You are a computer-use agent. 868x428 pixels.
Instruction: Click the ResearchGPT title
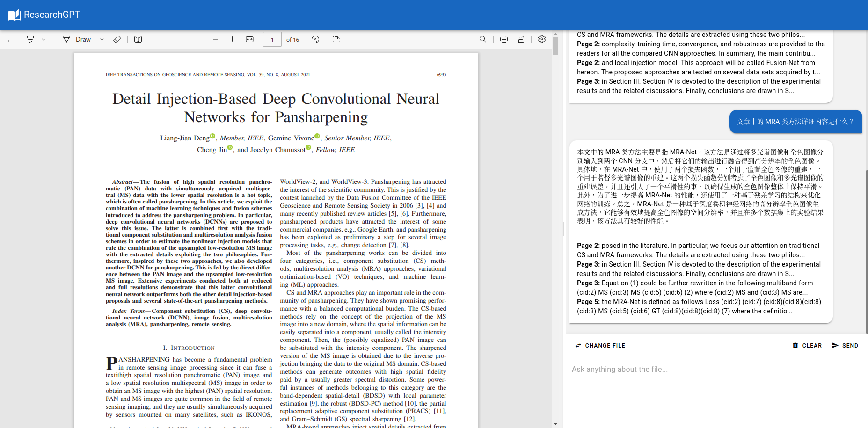click(x=52, y=15)
